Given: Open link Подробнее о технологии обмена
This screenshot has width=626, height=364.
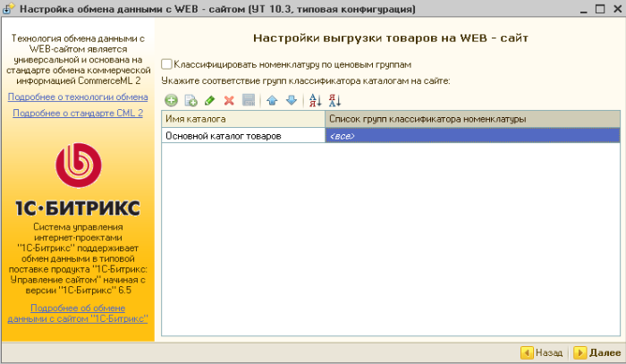Looking at the screenshot, I should pyautogui.click(x=78, y=97).
